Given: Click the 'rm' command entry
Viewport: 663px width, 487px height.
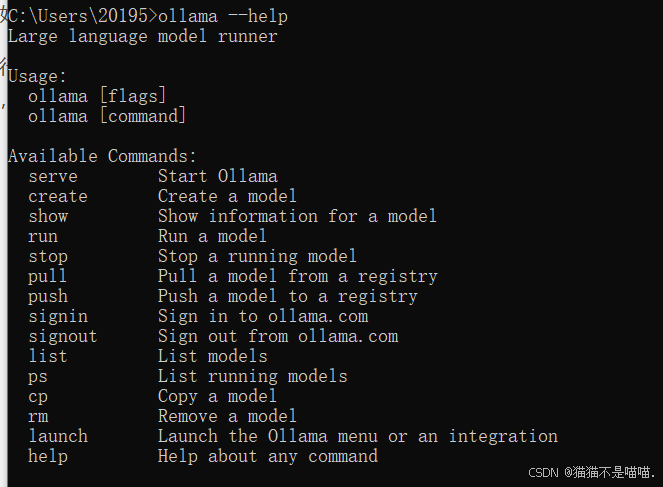Looking at the screenshot, I should tap(38, 417).
